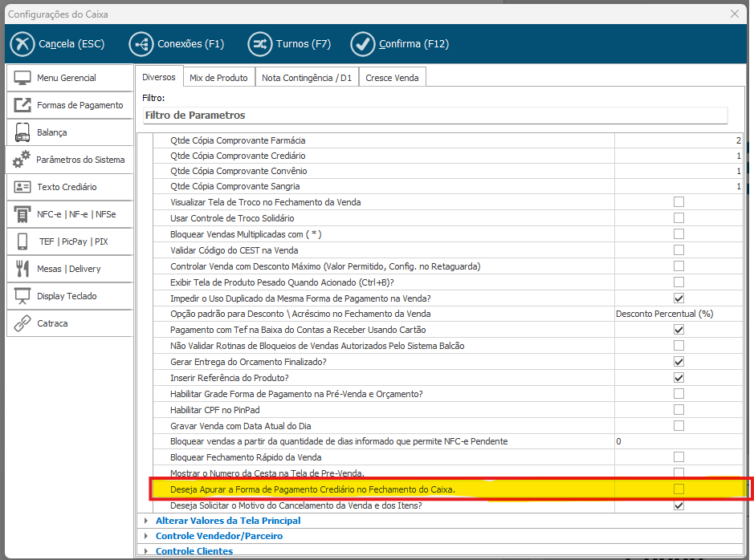
Task: Click the Turnos (F7) shuffle icon
Action: (259, 43)
